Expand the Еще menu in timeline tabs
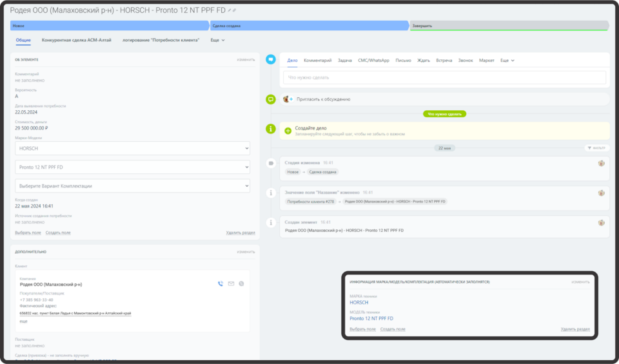Image resolution: width=619 pixels, height=364 pixels. click(x=507, y=61)
